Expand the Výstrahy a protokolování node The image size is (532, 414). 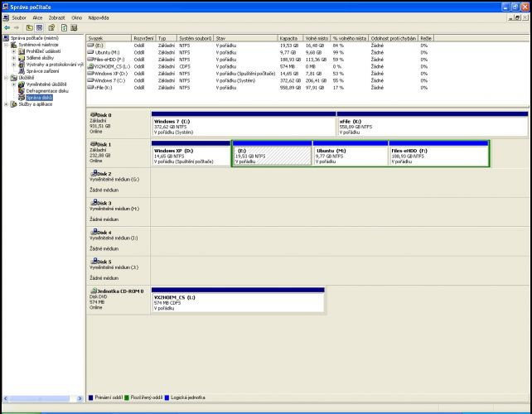click(13, 65)
